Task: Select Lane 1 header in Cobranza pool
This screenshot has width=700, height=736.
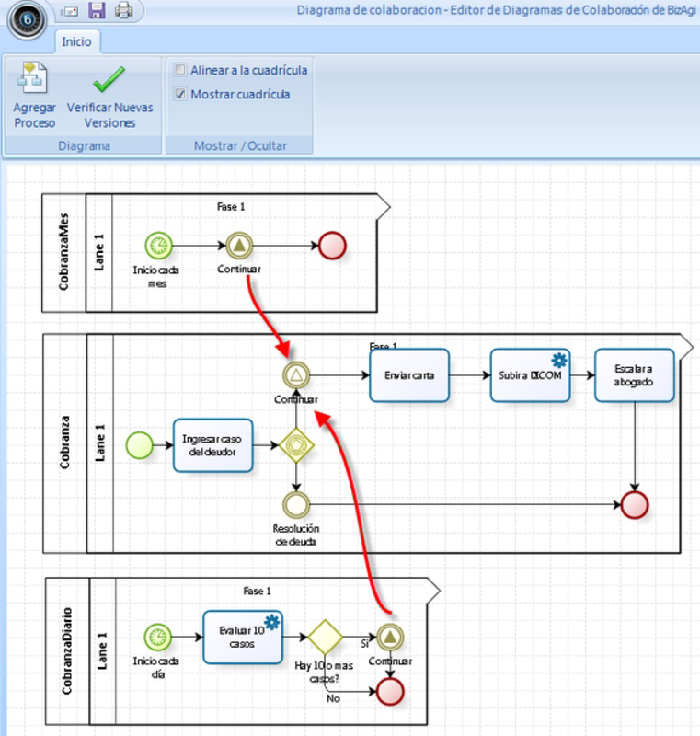Action: [100, 443]
